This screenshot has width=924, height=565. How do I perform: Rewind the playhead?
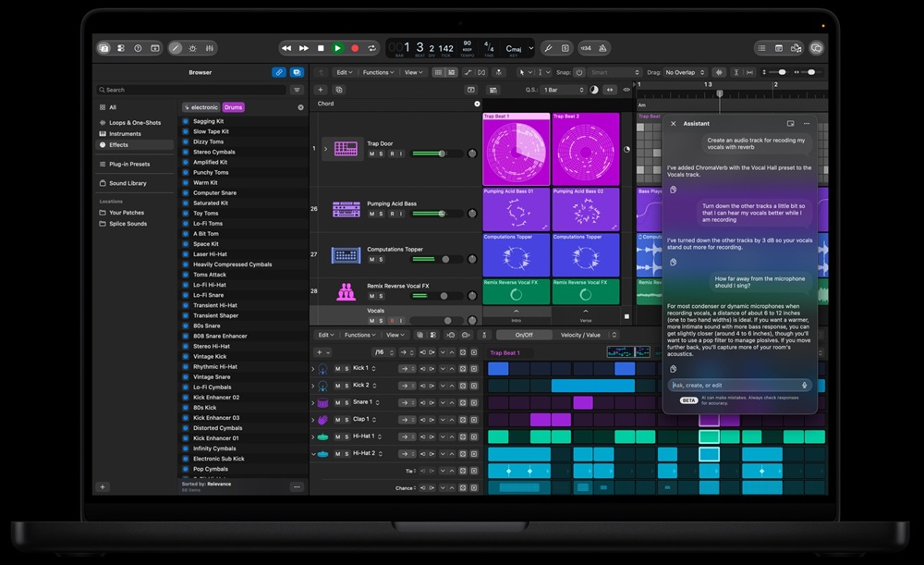286,48
